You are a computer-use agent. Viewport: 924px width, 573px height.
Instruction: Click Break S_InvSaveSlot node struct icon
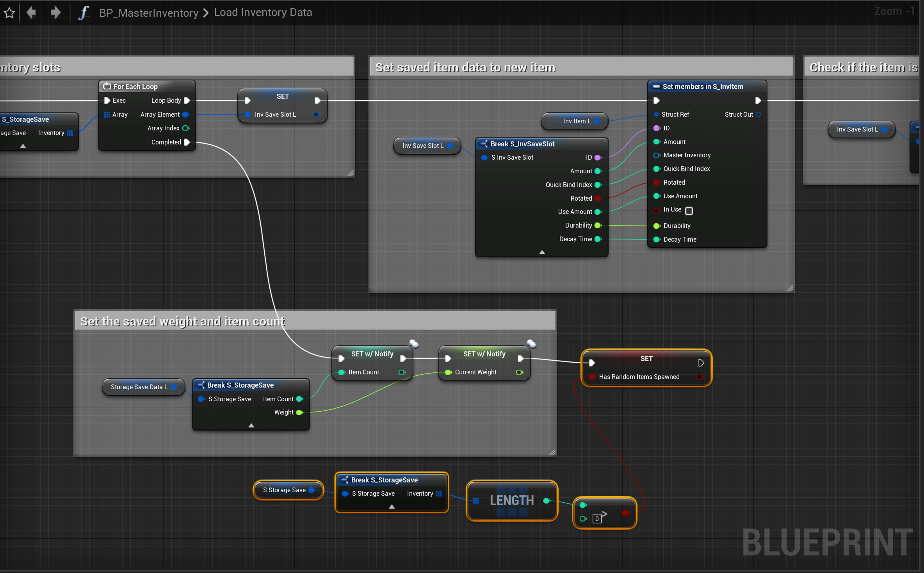(484, 144)
